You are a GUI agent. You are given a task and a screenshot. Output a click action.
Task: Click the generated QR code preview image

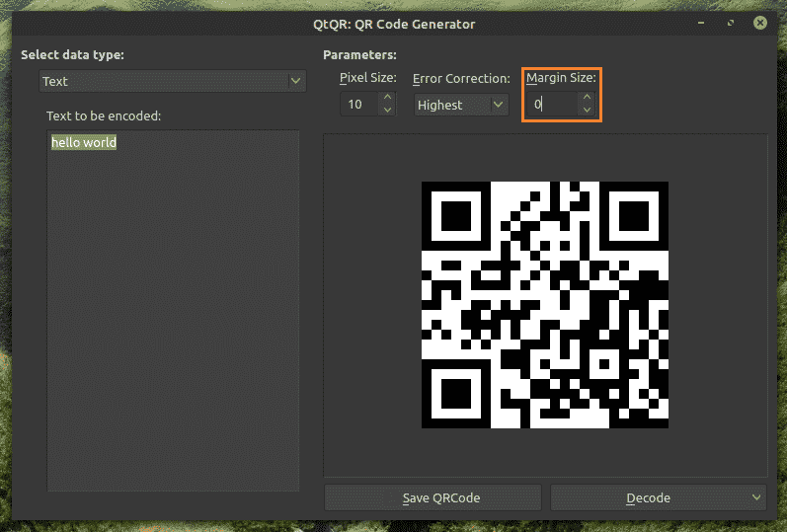pyautogui.click(x=544, y=305)
